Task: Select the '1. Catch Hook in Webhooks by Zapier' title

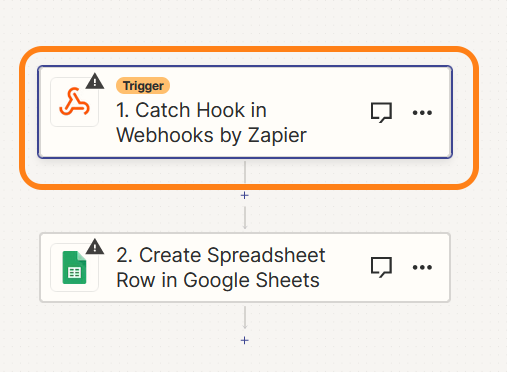Action: tap(211, 123)
